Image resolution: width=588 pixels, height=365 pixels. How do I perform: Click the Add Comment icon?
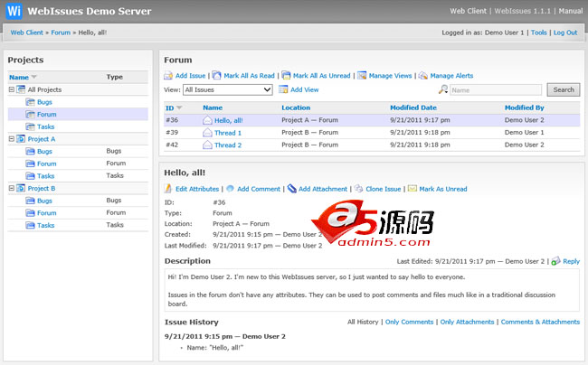(231, 189)
